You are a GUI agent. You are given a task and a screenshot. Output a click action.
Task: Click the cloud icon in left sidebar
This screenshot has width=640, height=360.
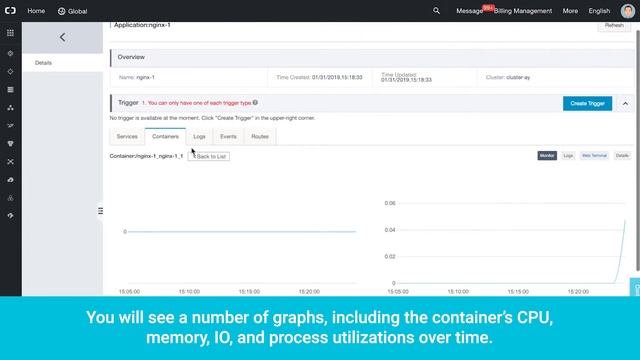10,180
